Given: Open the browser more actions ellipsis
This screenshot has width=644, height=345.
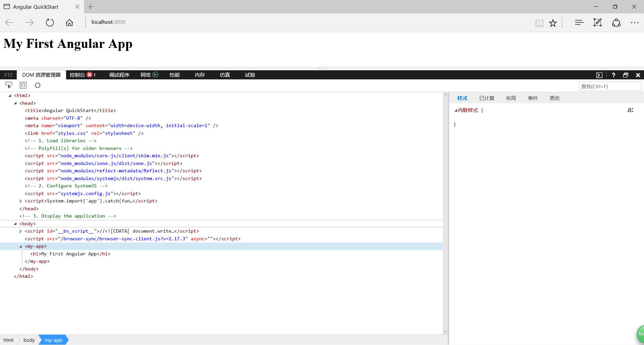Looking at the screenshot, I should [635, 22].
